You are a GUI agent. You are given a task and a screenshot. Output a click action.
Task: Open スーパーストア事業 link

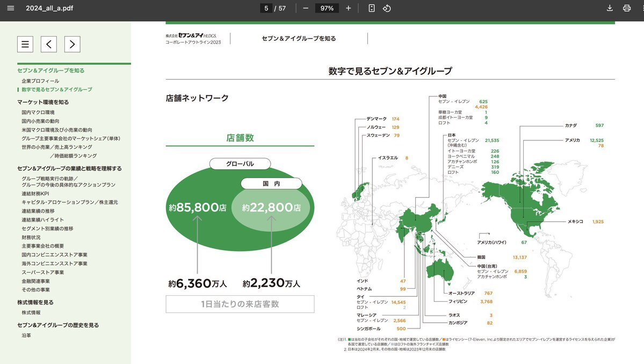point(43,273)
